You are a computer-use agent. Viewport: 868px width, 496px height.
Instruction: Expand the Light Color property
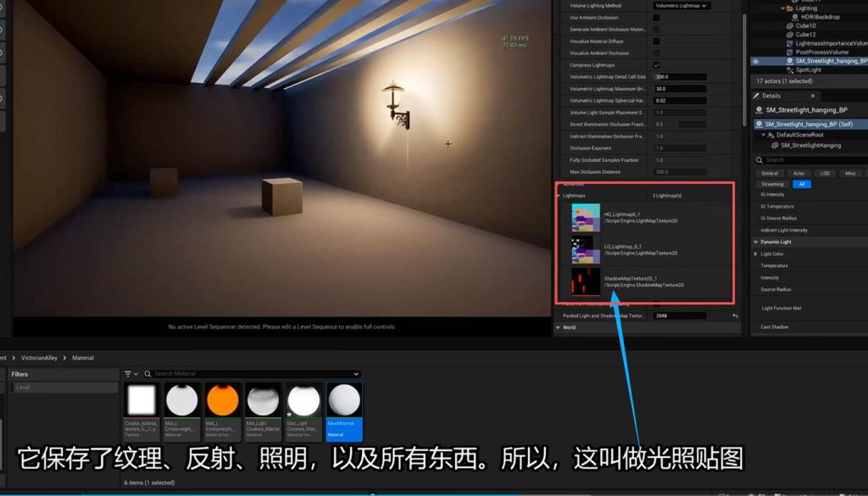tap(756, 254)
